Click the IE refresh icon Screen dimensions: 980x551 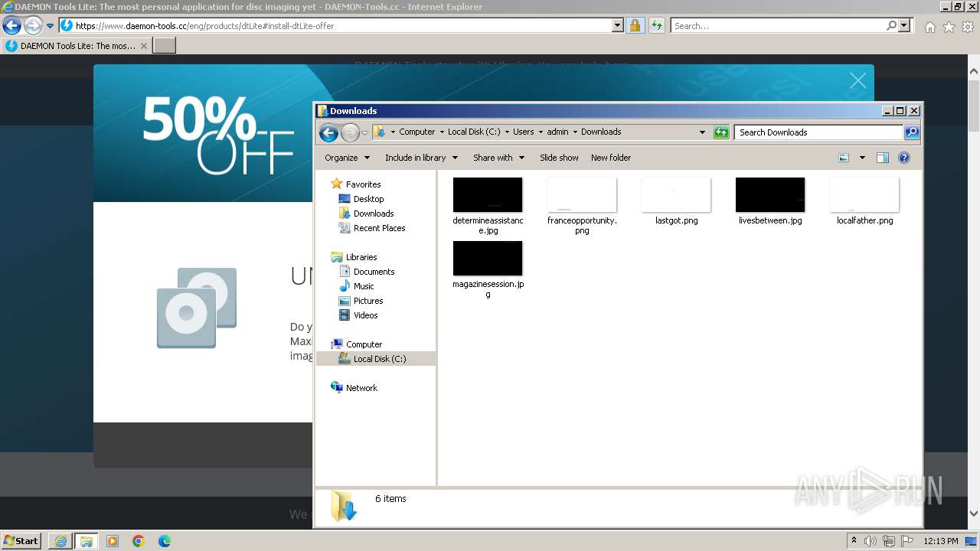click(656, 25)
